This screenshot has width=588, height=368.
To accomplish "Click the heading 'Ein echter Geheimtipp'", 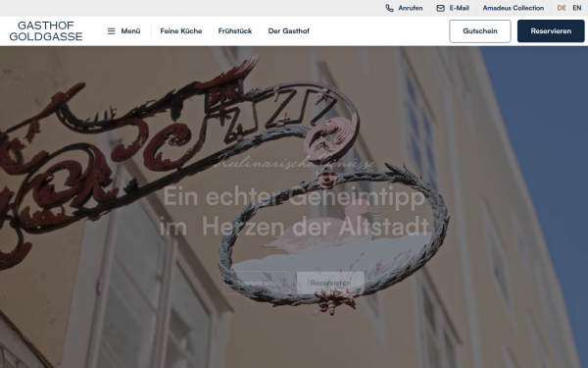I will click(294, 196).
